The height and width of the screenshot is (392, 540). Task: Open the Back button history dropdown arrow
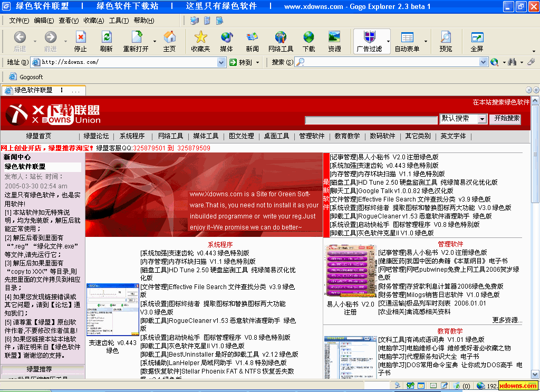(x=35, y=41)
